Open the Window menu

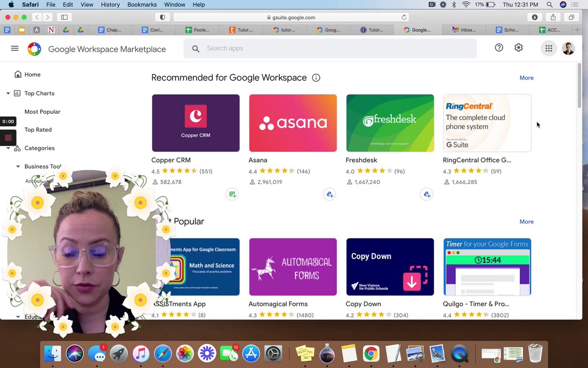(175, 5)
